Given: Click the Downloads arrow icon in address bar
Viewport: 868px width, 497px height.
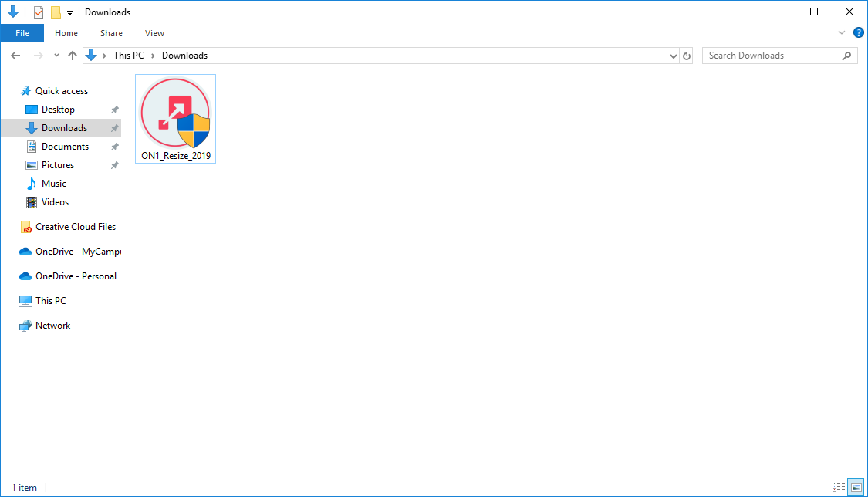Looking at the screenshot, I should (91, 56).
